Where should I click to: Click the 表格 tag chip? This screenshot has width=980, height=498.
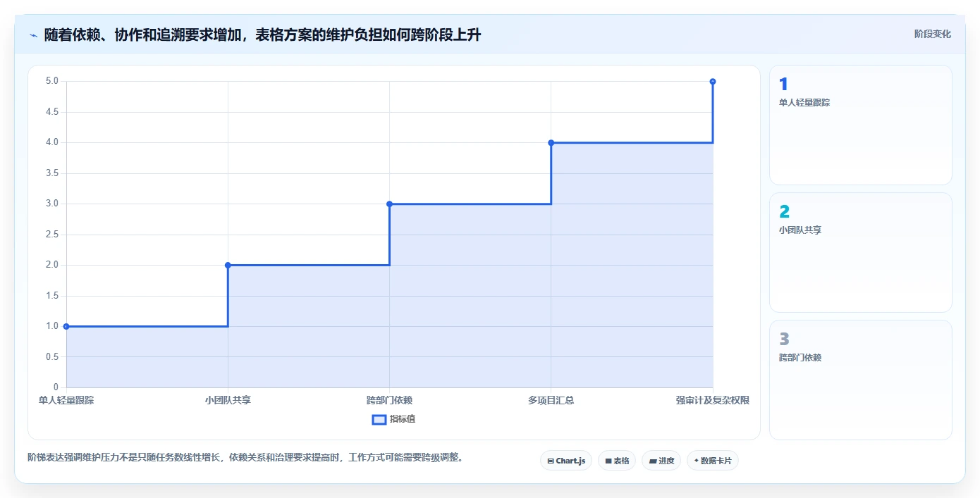(x=617, y=461)
